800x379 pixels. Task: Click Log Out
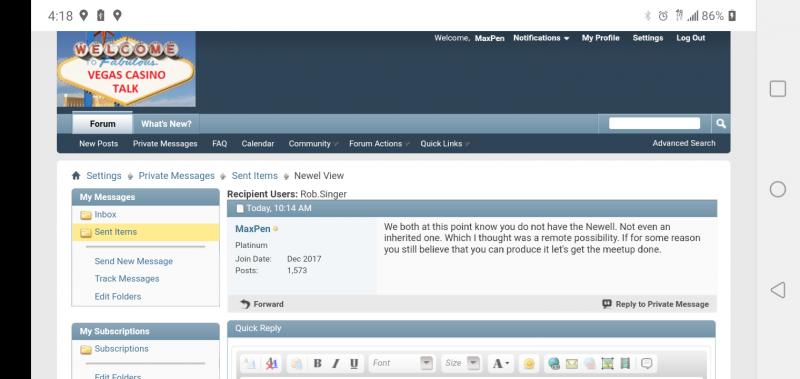[x=691, y=38]
